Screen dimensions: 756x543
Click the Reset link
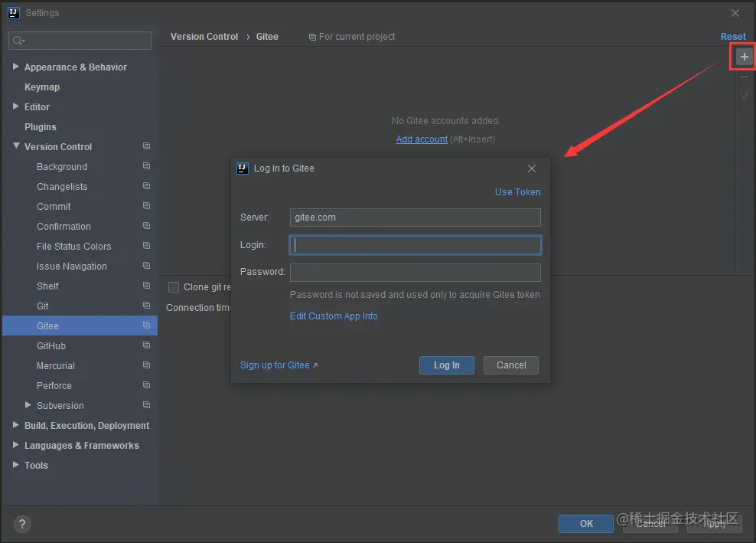(x=733, y=37)
